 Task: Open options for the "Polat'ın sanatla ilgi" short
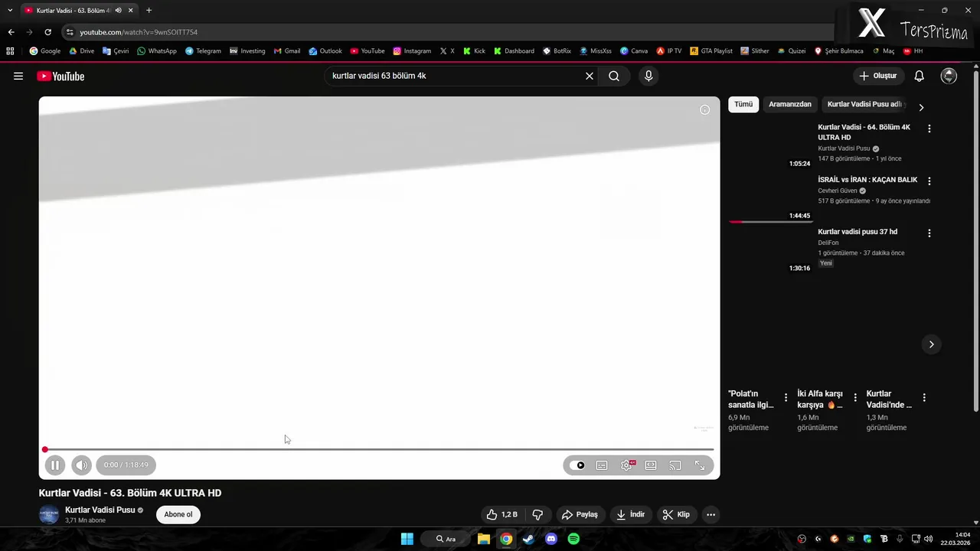click(786, 398)
